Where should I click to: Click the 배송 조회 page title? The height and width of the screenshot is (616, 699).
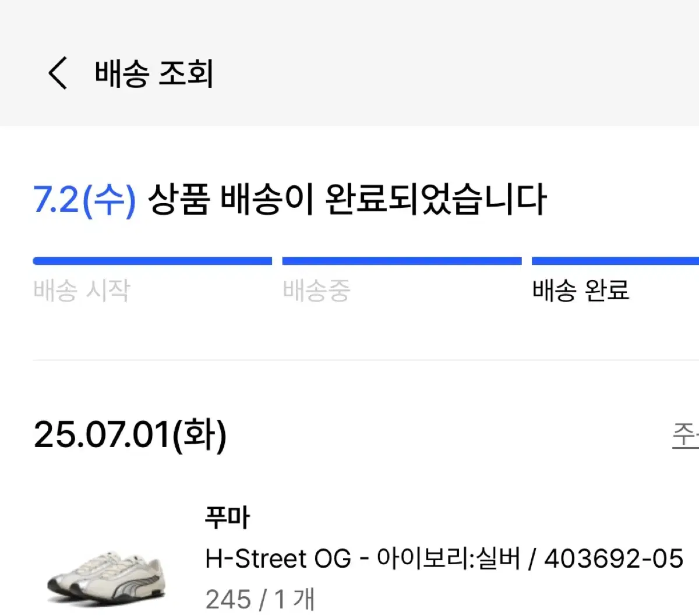click(x=154, y=74)
